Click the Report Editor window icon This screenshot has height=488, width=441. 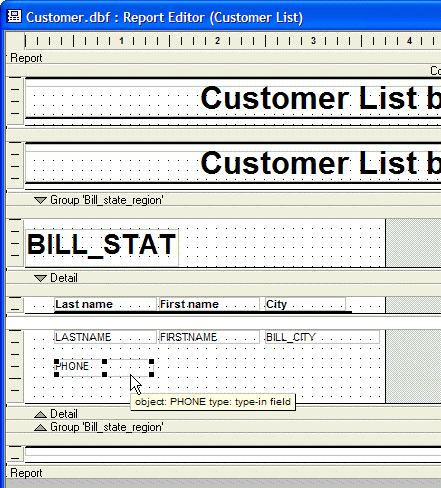14,17
